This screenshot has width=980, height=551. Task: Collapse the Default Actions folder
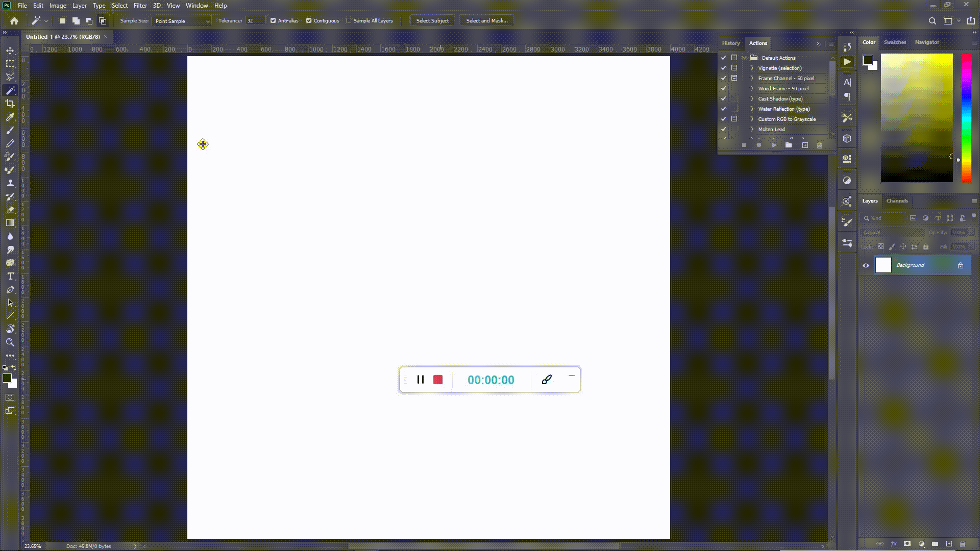[x=744, y=58]
